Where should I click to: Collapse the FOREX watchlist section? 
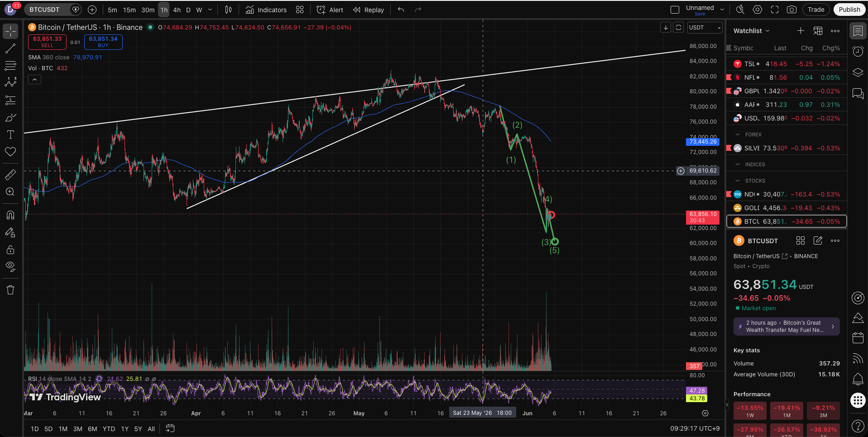[738, 134]
